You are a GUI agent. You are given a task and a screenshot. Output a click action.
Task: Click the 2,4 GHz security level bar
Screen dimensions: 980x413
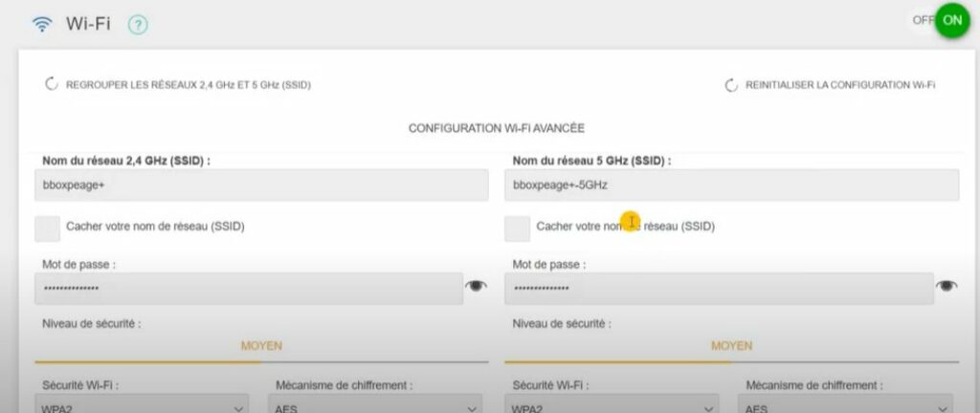(261, 361)
